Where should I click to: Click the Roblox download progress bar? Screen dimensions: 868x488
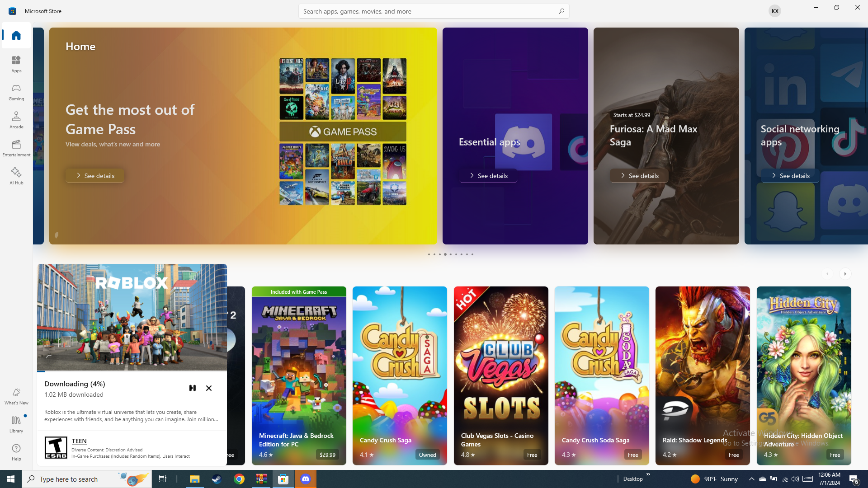[132, 371]
